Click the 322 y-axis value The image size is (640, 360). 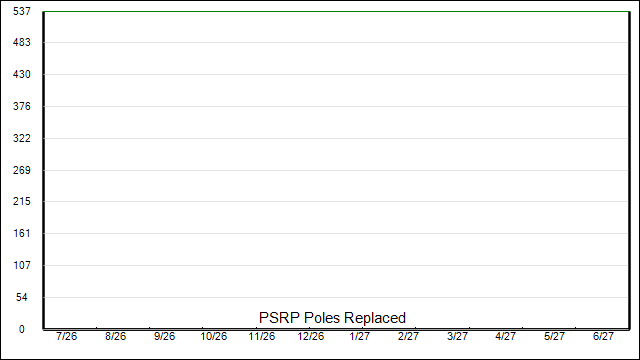tap(22, 138)
